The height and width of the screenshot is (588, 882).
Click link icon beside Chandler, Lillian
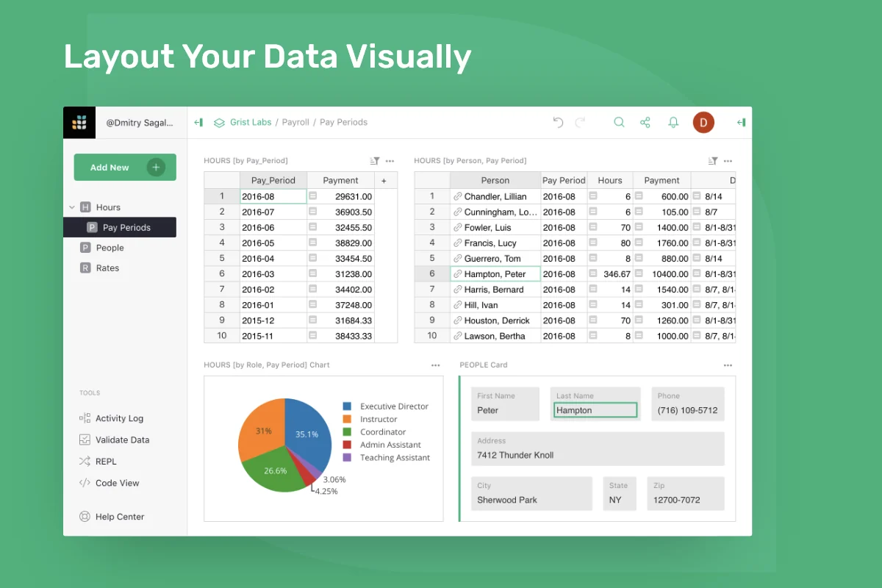pyautogui.click(x=457, y=196)
